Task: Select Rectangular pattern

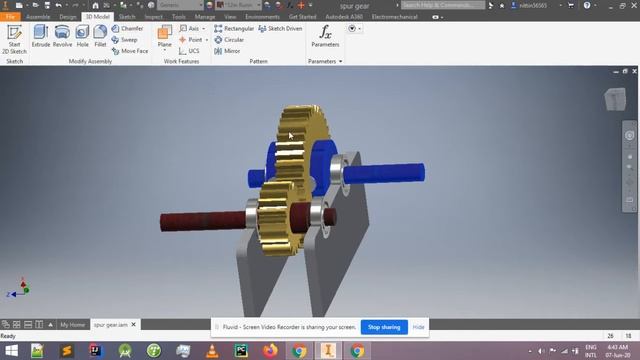Action: 234,29
